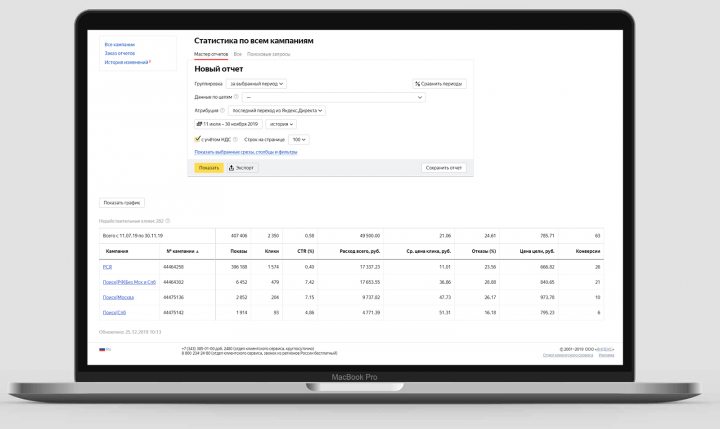Click the Конверсии column header
The width and height of the screenshot is (720, 429).
point(587,251)
